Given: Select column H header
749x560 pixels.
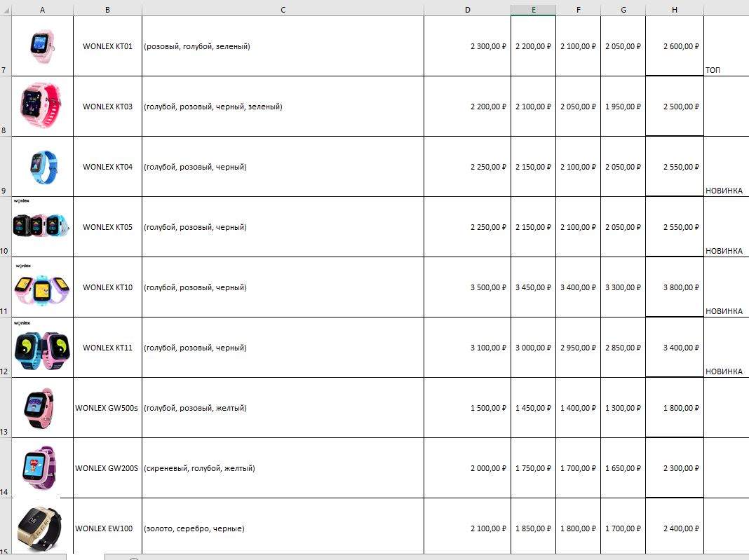Looking at the screenshot, I should (x=675, y=10).
